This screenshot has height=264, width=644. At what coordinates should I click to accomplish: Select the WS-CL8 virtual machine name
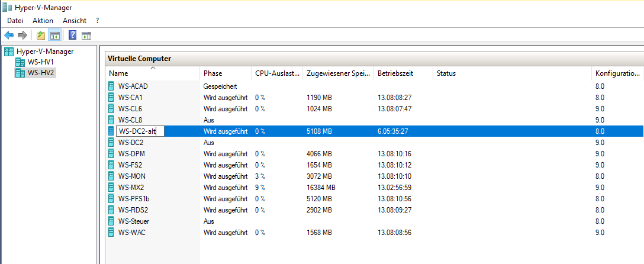pos(130,120)
